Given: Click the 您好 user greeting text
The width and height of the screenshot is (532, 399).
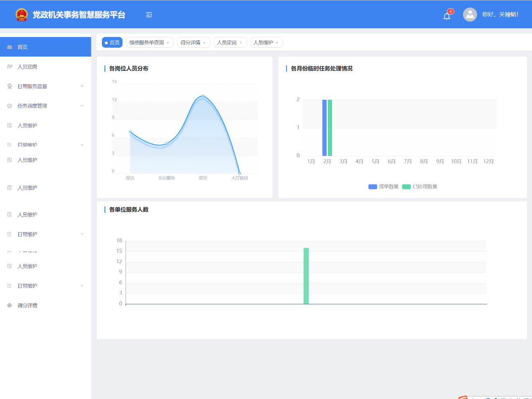Looking at the screenshot, I should [x=500, y=15].
